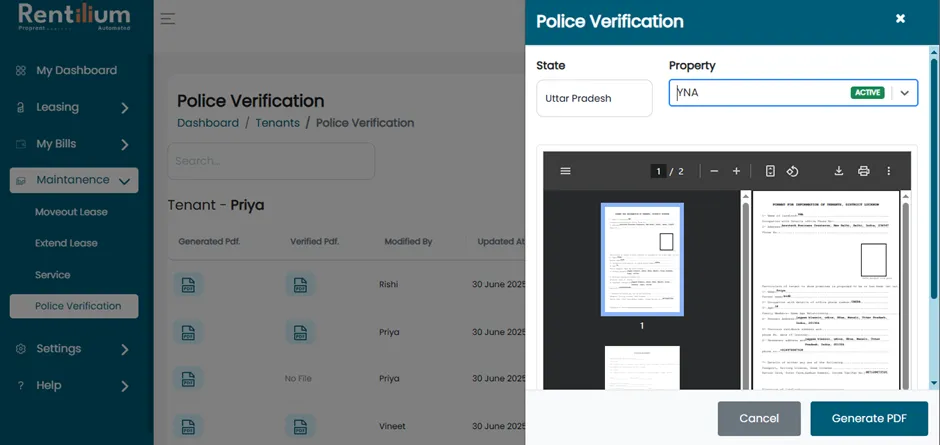Image resolution: width=940 pixels, height=445 pixels.
Task: Select Service menu item
Action: [52, 275]
